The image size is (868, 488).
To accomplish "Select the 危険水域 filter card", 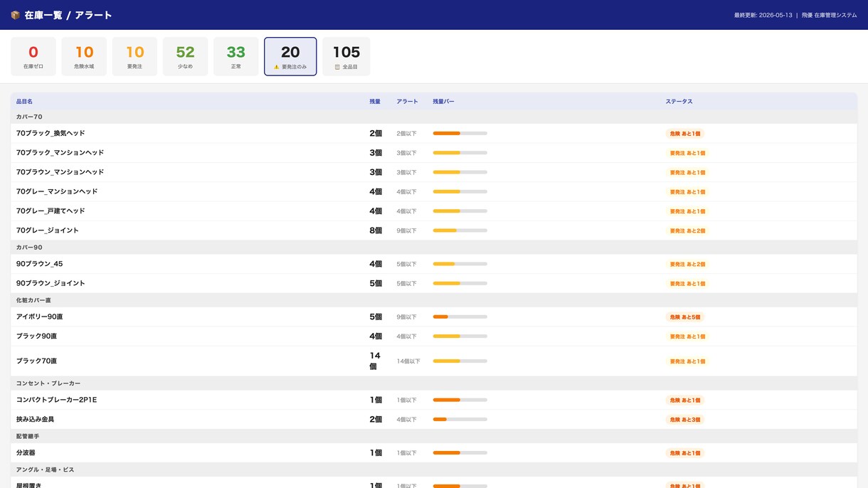I will (84, 56).
